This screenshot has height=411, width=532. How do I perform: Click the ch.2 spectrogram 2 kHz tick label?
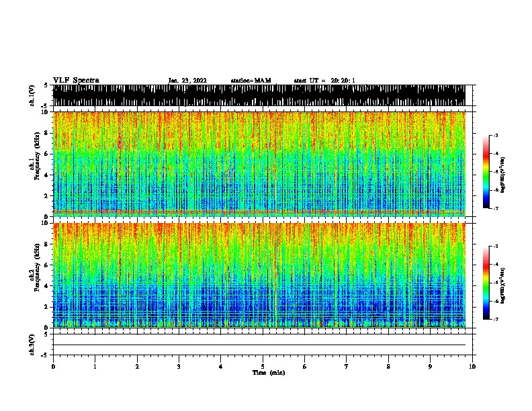(46, 307)
